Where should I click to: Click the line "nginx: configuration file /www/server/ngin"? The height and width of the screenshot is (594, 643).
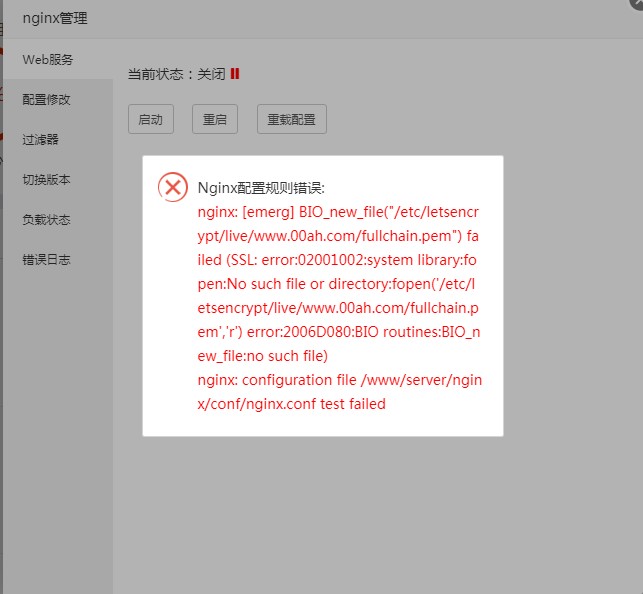pyautogui.click(x=340, y=380)
